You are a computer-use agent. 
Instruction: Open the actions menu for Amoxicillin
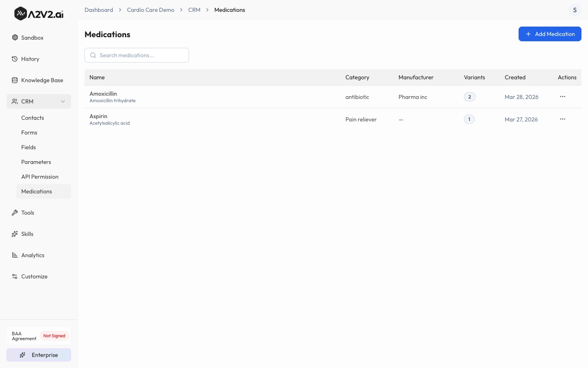(x=563, y=96)
